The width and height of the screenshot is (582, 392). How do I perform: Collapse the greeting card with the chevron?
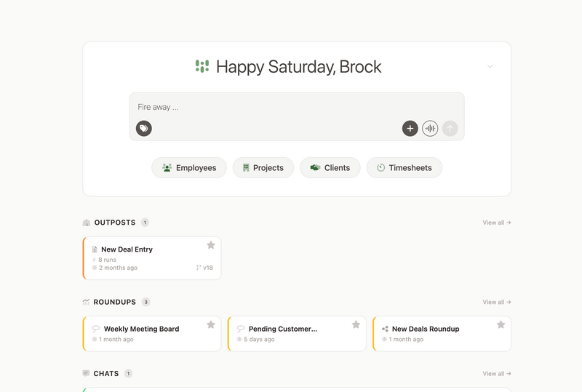click(490, 66)
